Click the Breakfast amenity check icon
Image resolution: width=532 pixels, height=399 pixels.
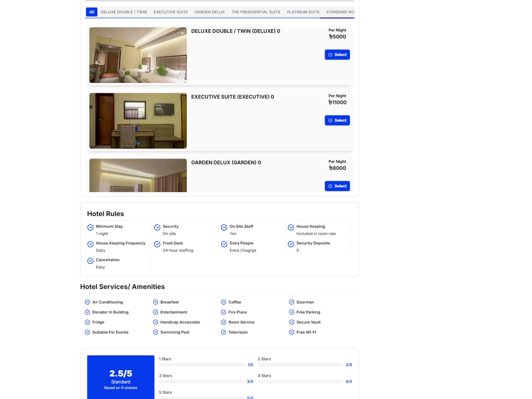(156, 302)
